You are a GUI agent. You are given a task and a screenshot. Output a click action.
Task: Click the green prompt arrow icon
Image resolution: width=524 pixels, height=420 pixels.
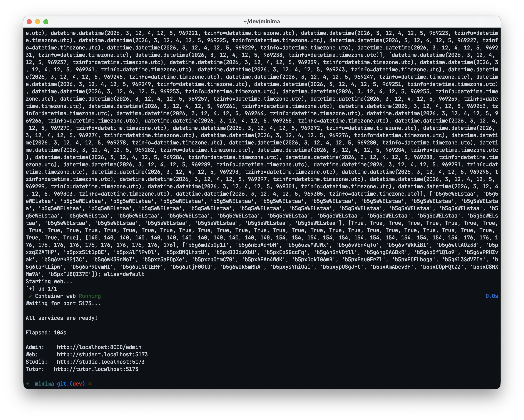28,383
